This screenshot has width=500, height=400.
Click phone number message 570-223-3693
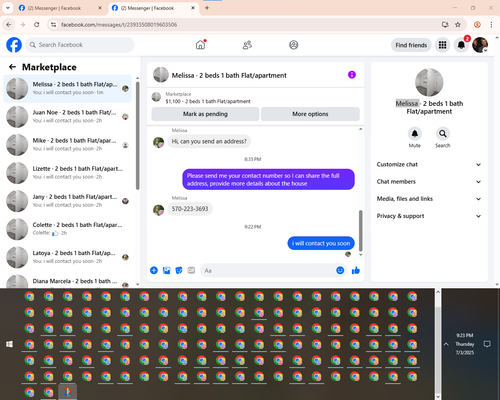coord(190,209)
